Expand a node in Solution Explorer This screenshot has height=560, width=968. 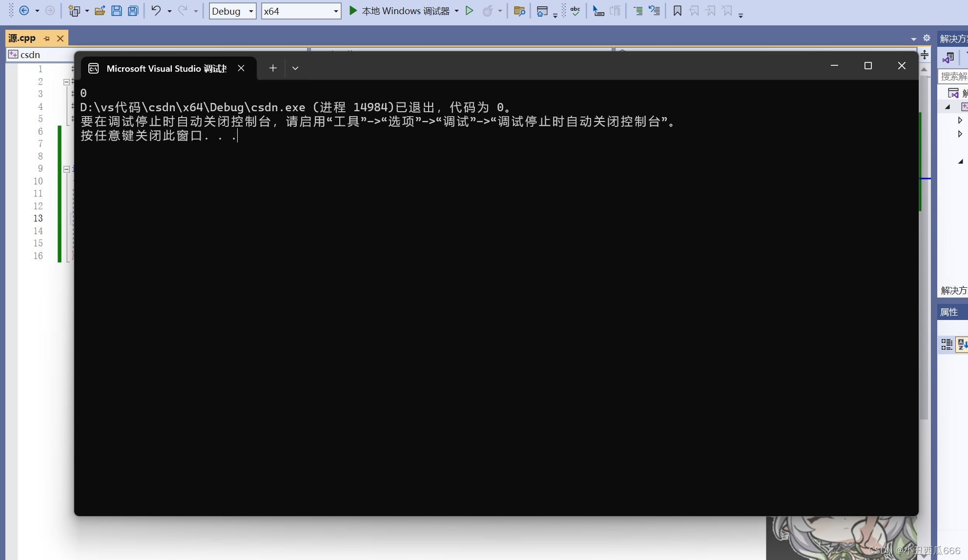[960, 120]
